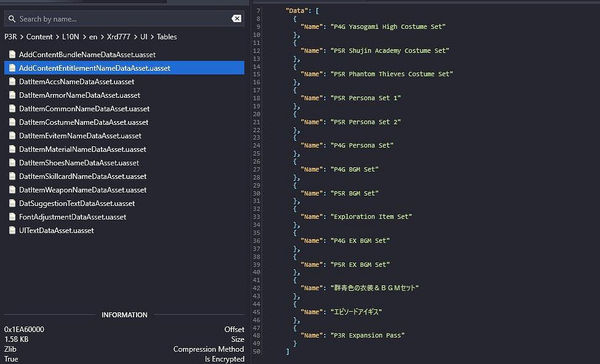Image resolution: width=600 pixels, height=364 pixels.
Task: Navigate to P3R breadcrumb root
Action: [x=11, y=37]
